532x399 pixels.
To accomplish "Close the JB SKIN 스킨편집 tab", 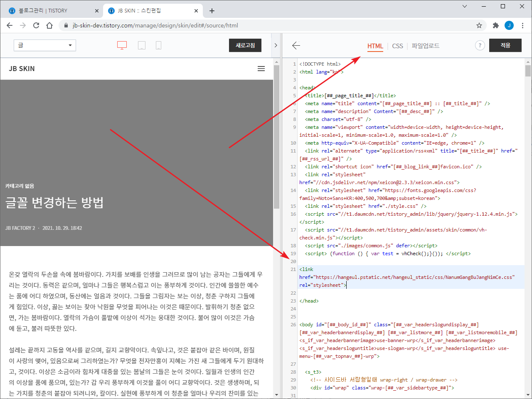I will click(x=196, y=11).
